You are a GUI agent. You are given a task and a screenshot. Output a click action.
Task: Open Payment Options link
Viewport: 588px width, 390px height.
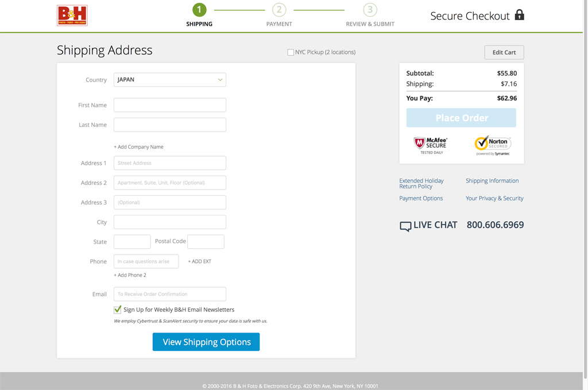pos(421,198)
